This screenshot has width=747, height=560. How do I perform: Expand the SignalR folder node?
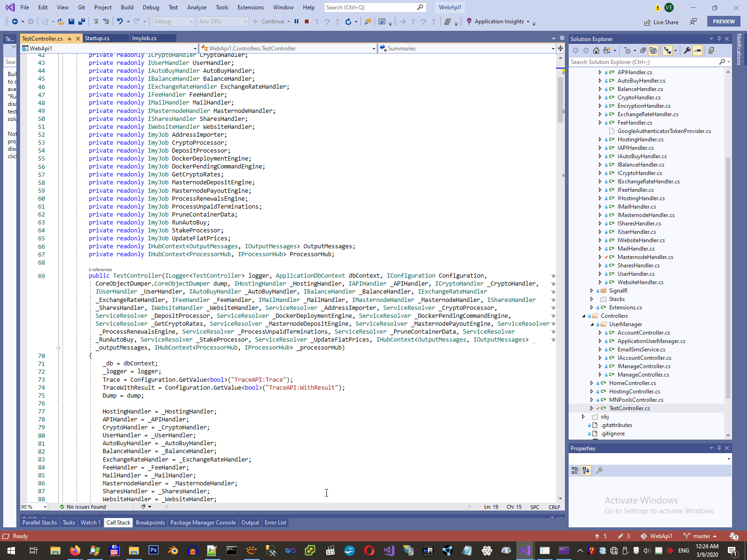pyautogui.click(x=592, y=291)
